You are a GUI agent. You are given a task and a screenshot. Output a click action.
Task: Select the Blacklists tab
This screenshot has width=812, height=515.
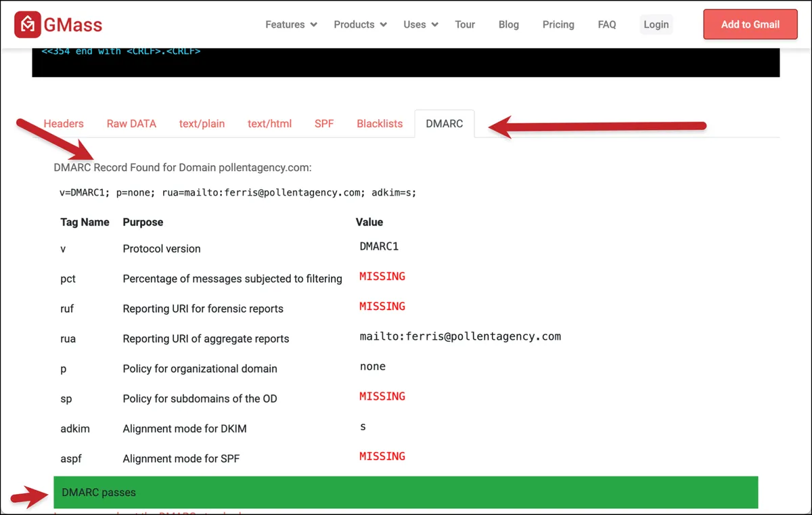(380, 124)
